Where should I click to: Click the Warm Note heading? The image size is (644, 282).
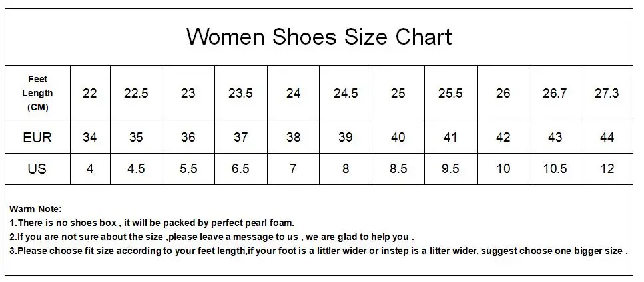point(35,209)
